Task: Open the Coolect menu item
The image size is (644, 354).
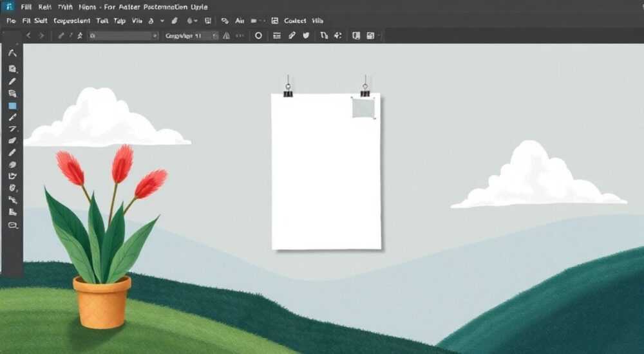Action: point(295,21)
